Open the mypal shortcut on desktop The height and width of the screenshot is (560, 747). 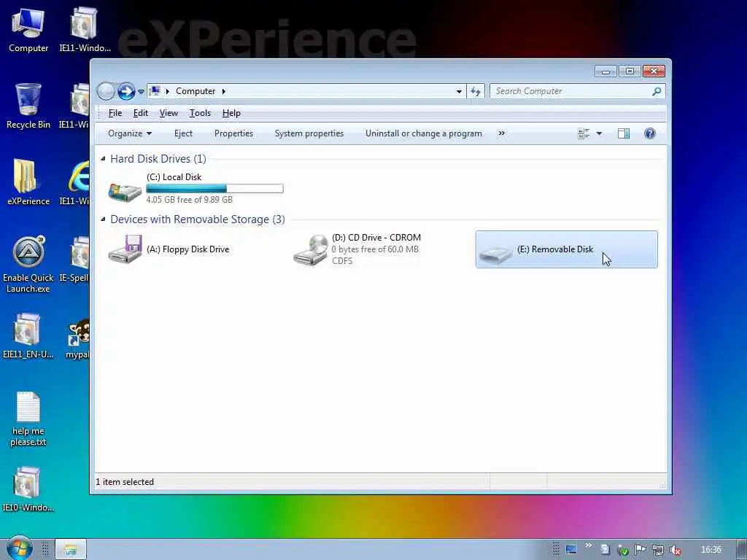77,338
